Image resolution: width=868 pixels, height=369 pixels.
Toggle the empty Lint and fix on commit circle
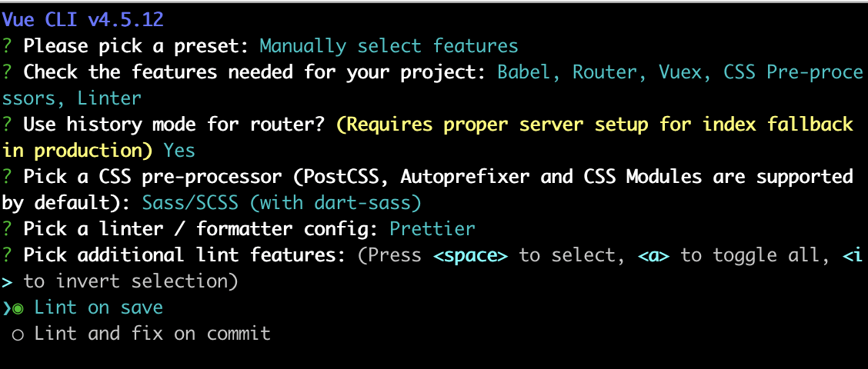click(x=18, y=335)
